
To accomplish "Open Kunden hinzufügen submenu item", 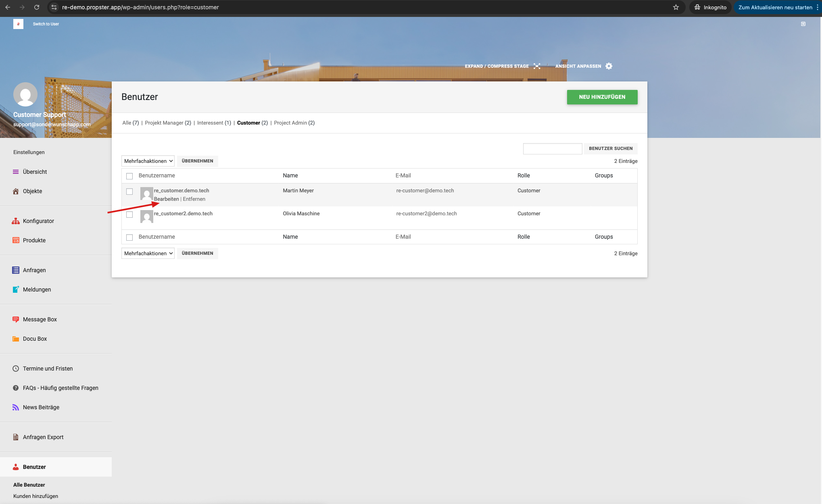I will click(x=35, y=496).
